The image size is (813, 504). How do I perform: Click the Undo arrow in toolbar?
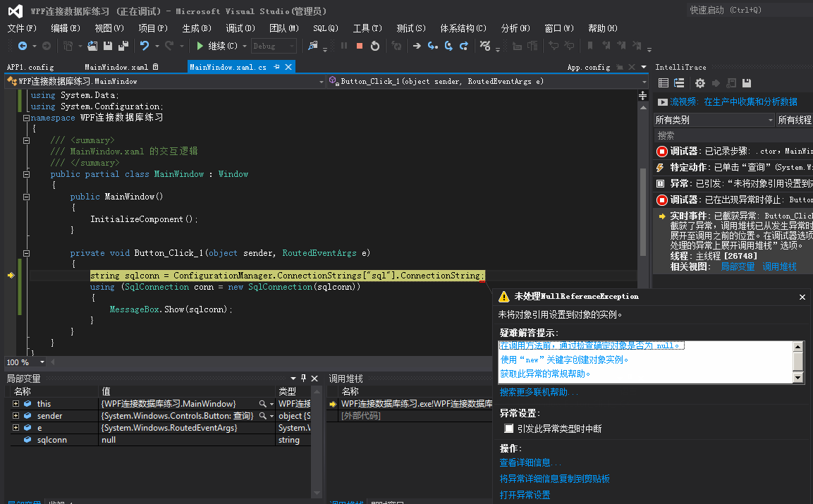coord(145,46)
